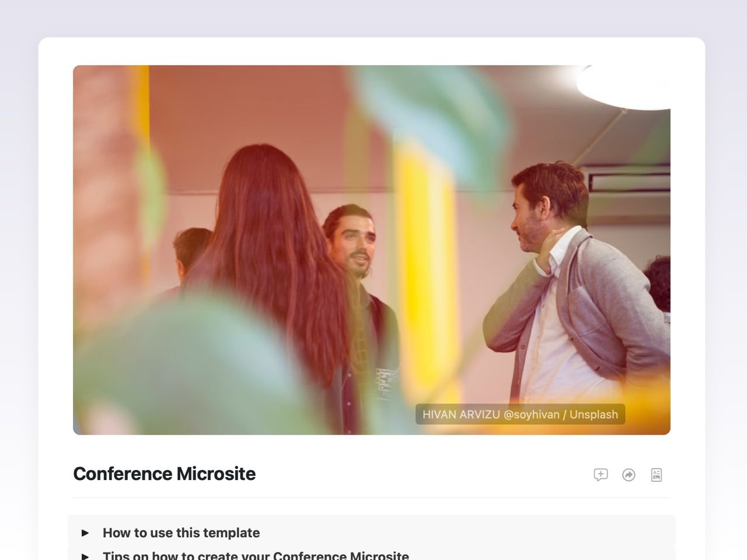Click the 'HIVAN ARVIZU @soyhivan / Unsplash' attribution
Viewport: 747px width, 560px height.
click(x=519, y=414)
